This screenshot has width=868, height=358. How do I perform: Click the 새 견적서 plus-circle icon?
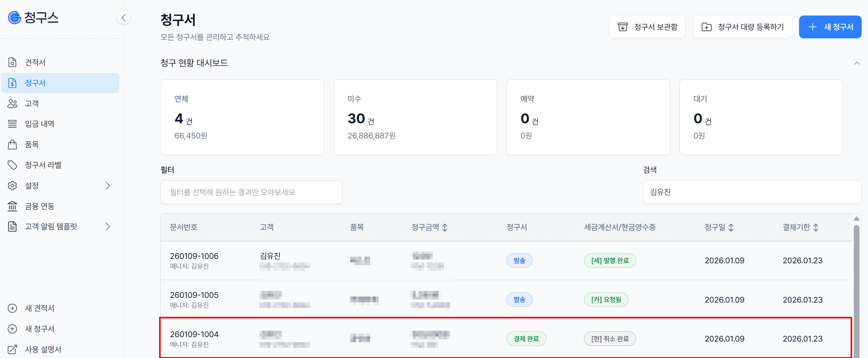tap(12, 308)
